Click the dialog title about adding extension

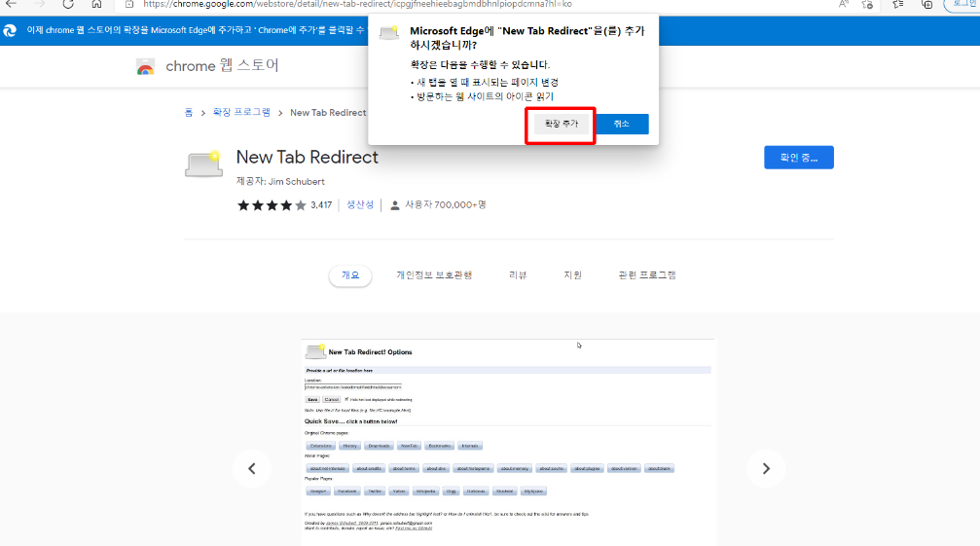pos(526,38)
